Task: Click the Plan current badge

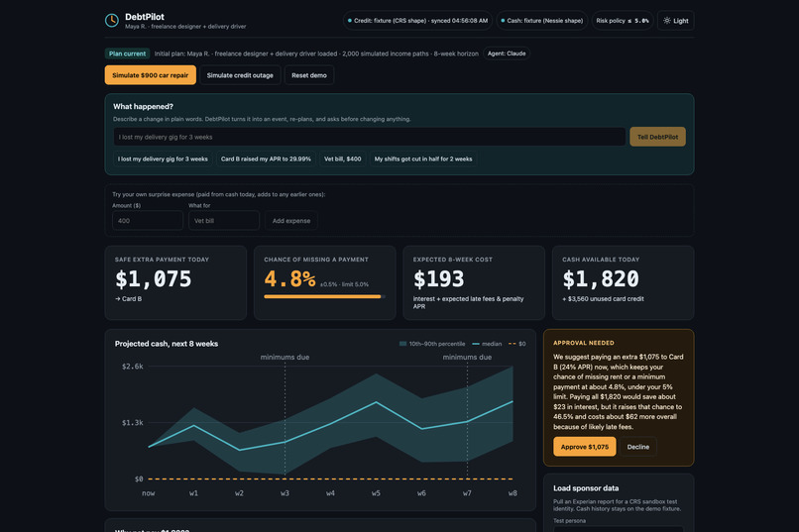Action: pyautogui.click(x=127, y=53)
